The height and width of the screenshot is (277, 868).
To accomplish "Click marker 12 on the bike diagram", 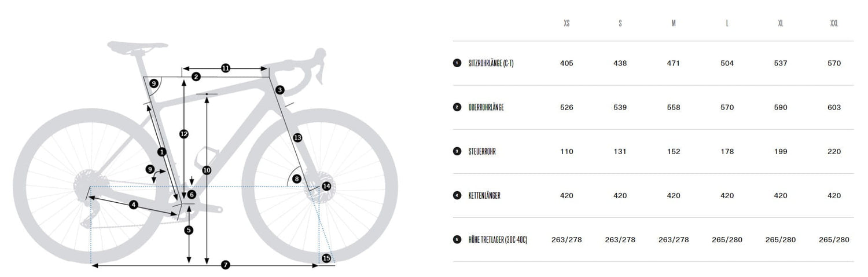I will pyautogui.click(x=184, y=134).
